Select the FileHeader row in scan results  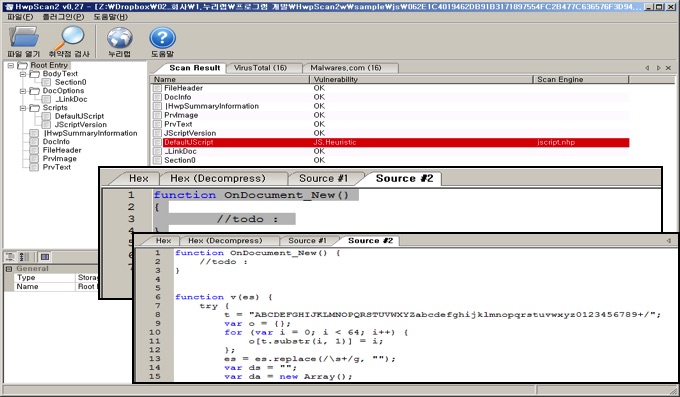(x=390, y=88)
